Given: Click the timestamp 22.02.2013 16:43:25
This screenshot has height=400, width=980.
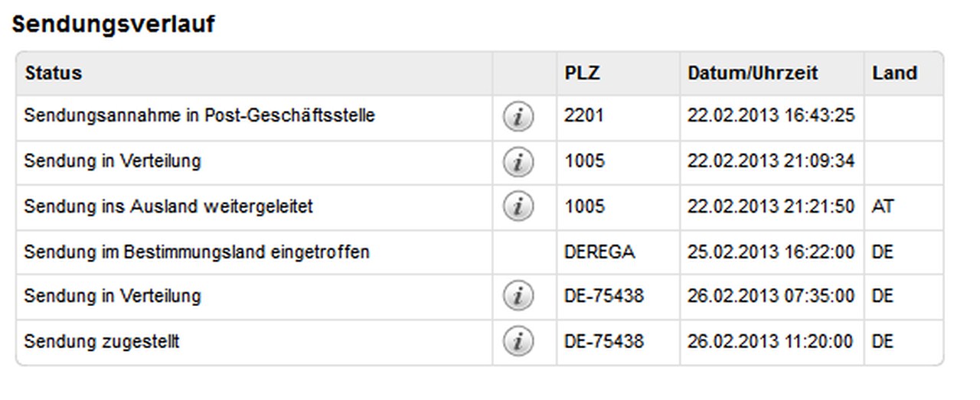Looking at the screenshot, I should point(771,116).
